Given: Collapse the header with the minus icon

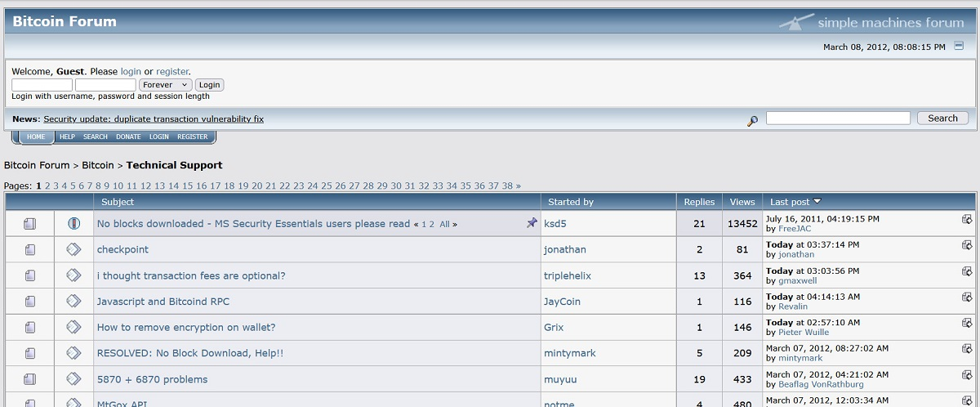Looking at the screenshot, I should pos(959,47).
